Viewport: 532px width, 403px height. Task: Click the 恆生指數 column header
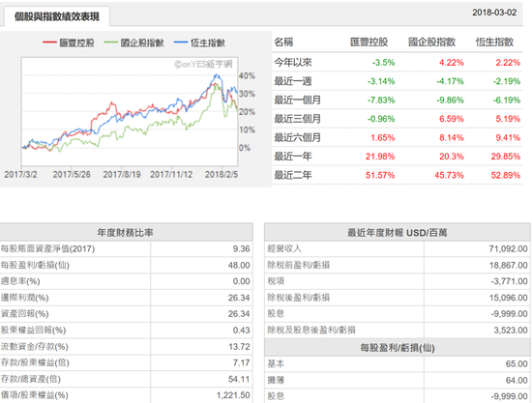pyautogui.click(x=494, y=42)
